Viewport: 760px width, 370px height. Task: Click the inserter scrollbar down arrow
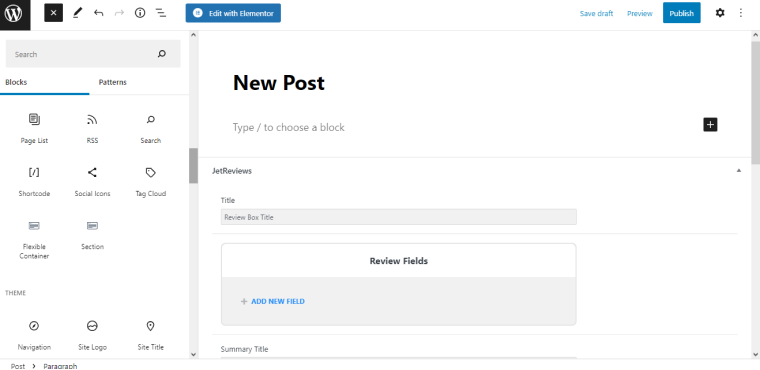[x=193, y=354]
